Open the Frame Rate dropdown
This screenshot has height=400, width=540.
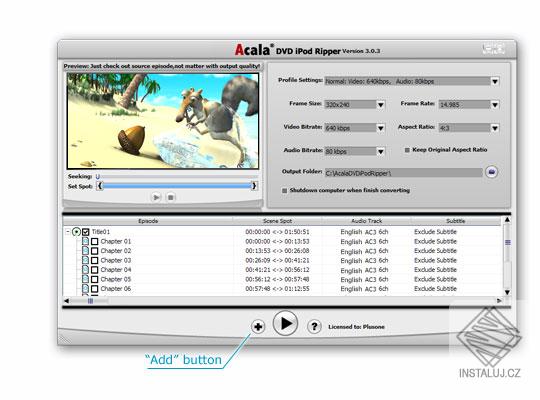pyautogui.click(x=495, y=105)
